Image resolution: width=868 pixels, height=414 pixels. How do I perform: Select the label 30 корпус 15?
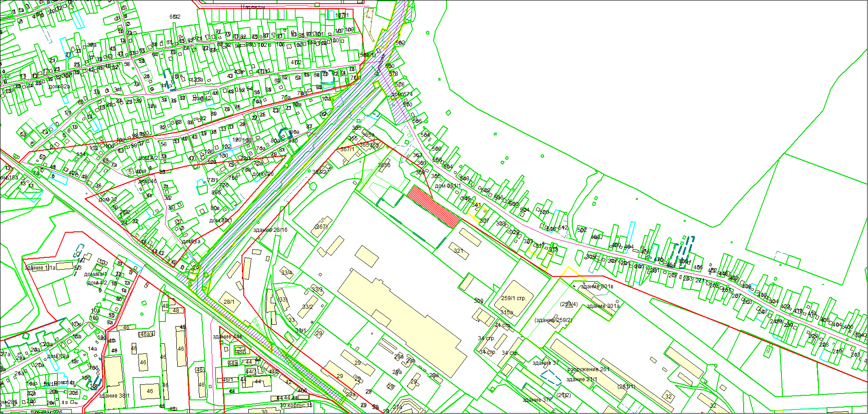[x=296, y=405]
